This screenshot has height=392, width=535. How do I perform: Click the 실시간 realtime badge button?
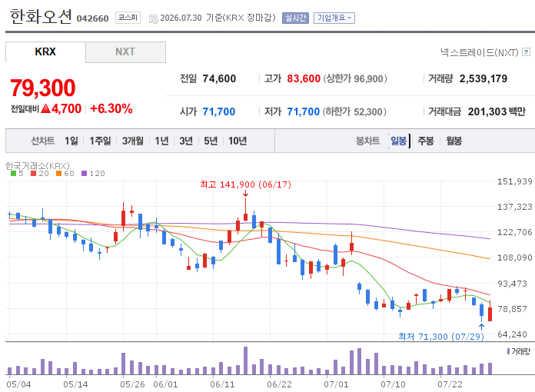[295, 18]
